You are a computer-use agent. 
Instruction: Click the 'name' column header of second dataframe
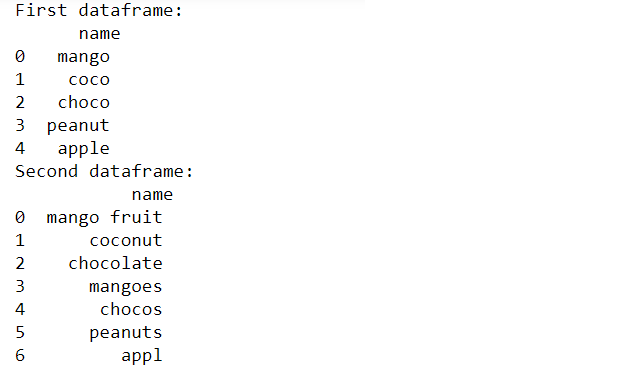pyautogui.click(x=152, y=195)
